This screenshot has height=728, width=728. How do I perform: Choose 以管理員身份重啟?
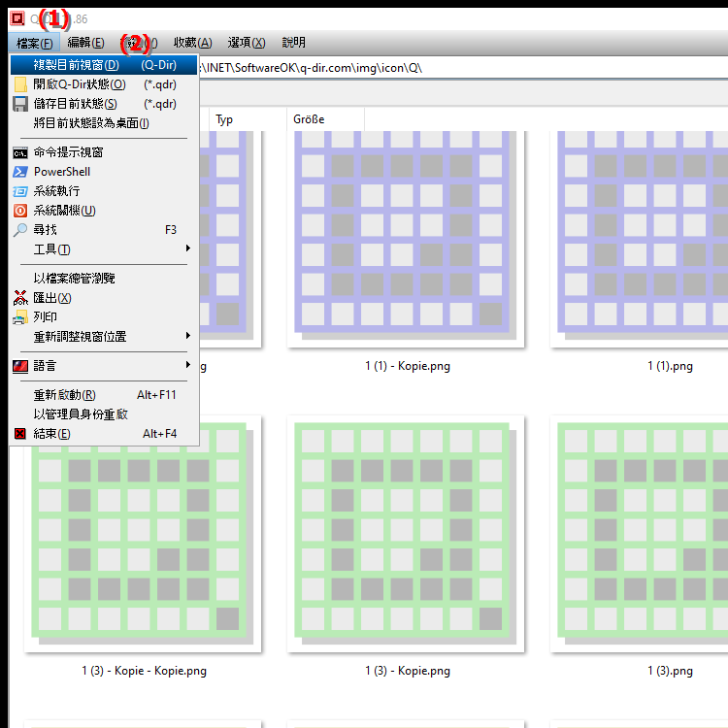(x=104, y=414)
